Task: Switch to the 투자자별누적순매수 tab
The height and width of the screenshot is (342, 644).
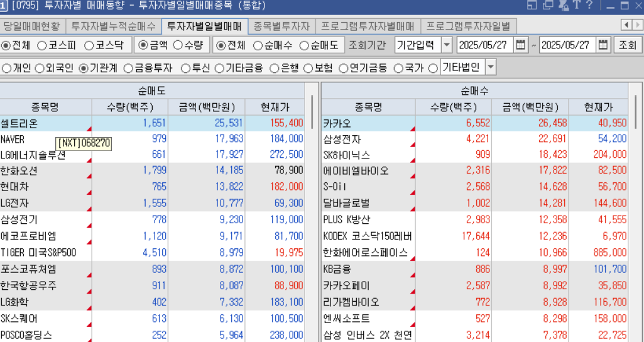Action: click(114, 26)
